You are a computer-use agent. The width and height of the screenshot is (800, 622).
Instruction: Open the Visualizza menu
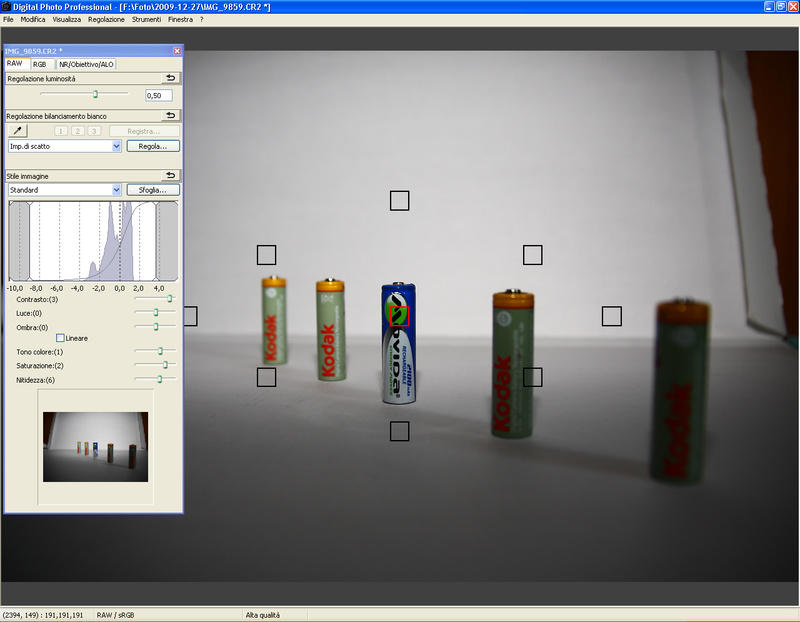click(x=67, y=19)
